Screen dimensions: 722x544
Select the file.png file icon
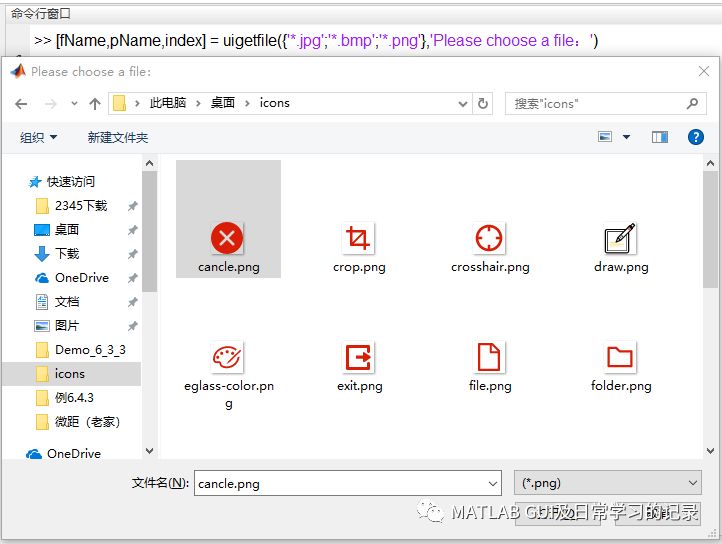pos(489,357)
